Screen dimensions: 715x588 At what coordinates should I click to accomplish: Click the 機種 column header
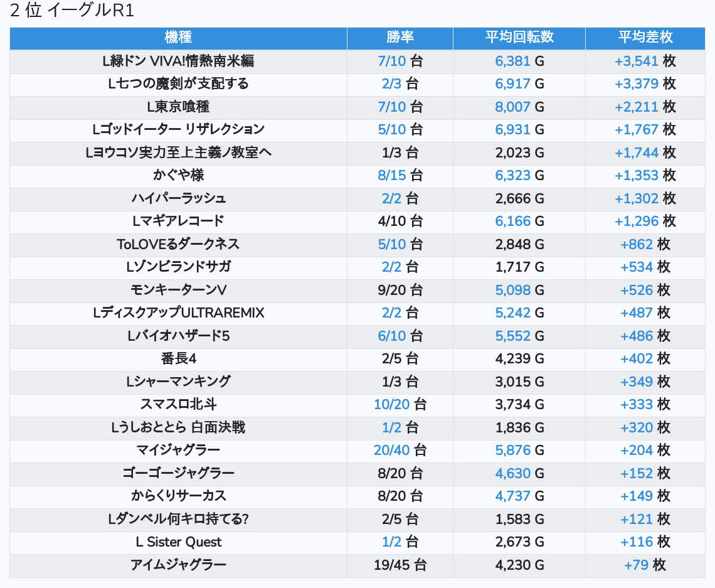pyautogui.click(x=178, y=38)
